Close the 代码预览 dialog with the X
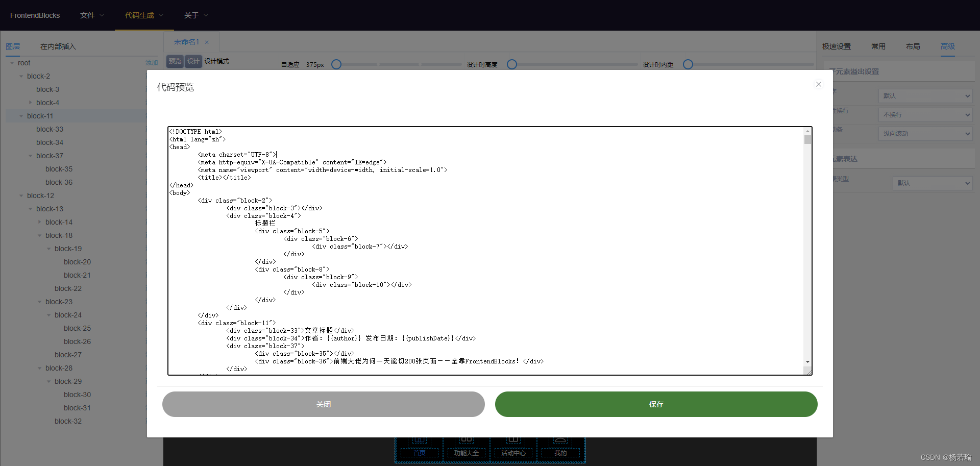This screenshot has width=980, height=466. (x=818, y=84)
